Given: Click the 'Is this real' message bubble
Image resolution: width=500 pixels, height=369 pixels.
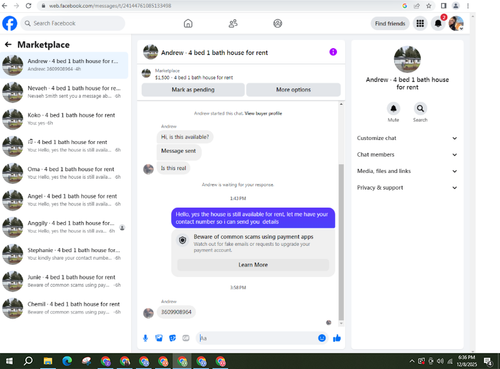Looking at the screenshot, I should (x=173, y=168).
